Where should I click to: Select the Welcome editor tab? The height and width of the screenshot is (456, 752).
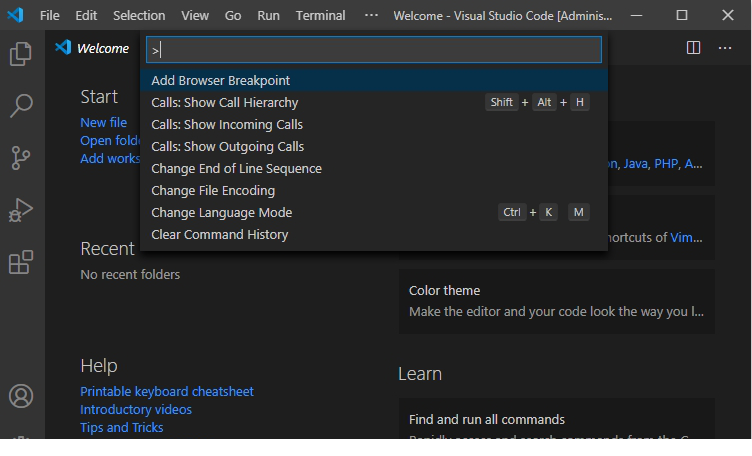[92, 48]
